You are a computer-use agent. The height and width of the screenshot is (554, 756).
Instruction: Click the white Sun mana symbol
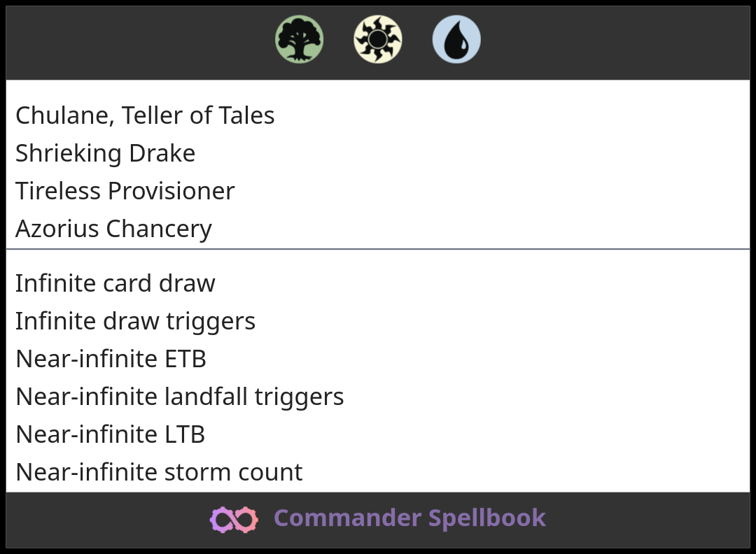tap(378, 40)
